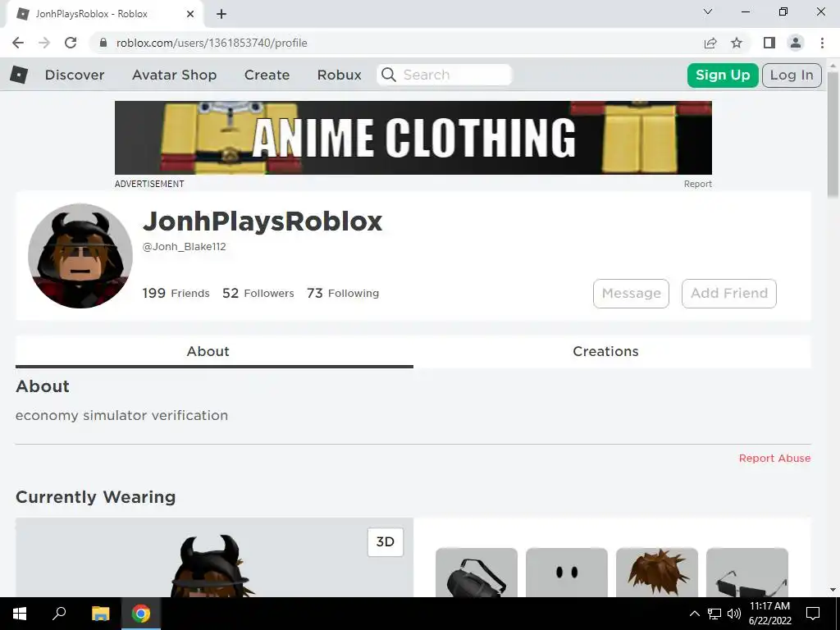Image resolution: width=840 pixels, height=630 pixels.
Task: Click the magnifier icon in Roblox search
Action: click(x=389, y=75)
